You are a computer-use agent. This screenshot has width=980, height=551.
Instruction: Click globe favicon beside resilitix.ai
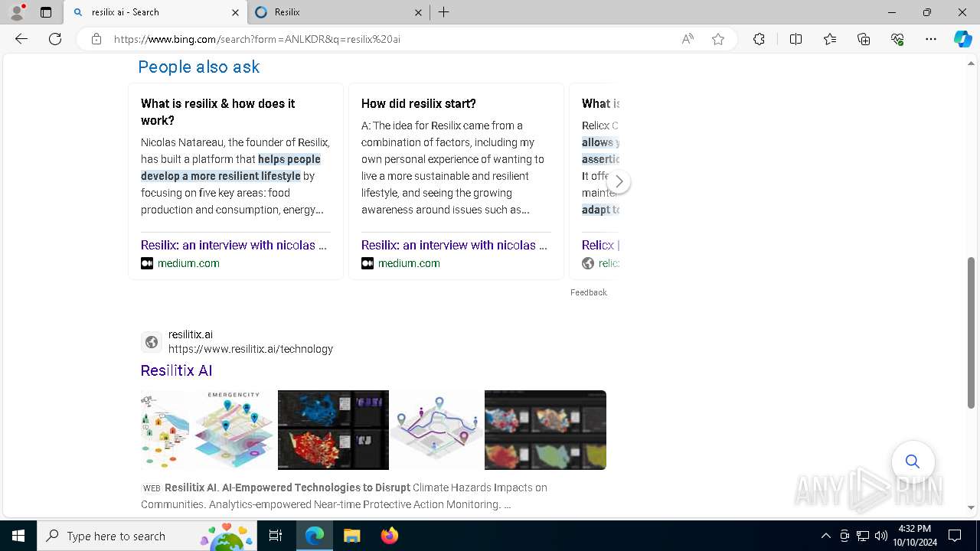tap(152, 342)
